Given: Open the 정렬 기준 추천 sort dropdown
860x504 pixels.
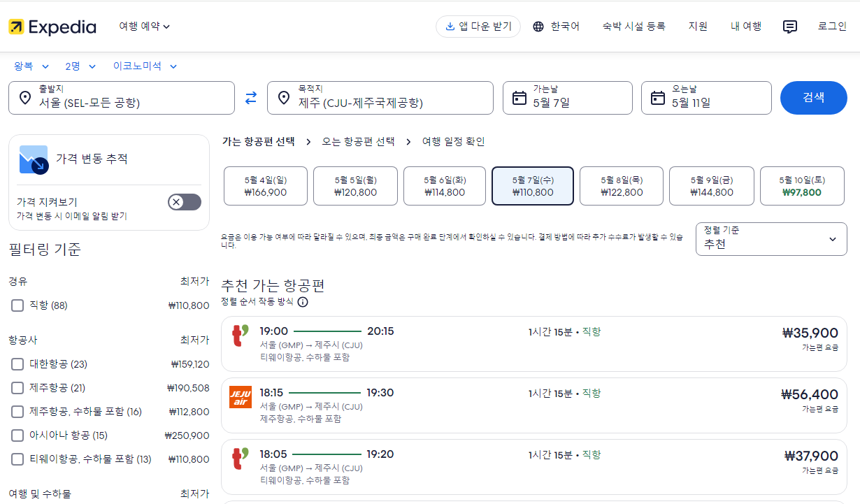Looking at the screenshot, I should [771, 238].
